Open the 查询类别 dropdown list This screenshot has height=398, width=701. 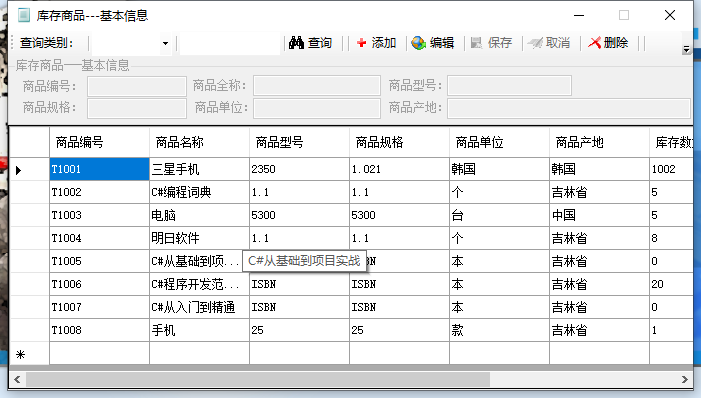pos(165,43)
